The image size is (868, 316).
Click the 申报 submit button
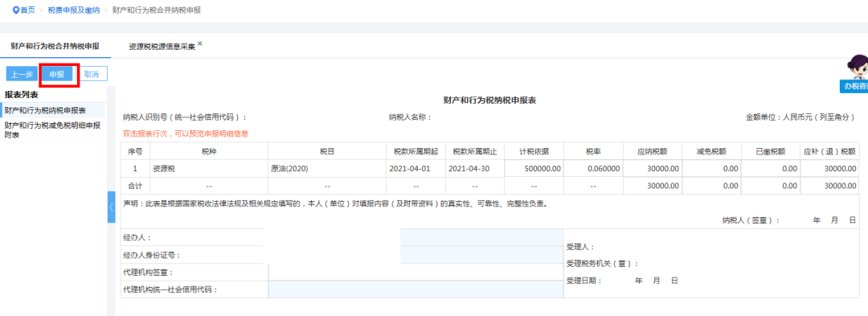[x=56, y=74]
